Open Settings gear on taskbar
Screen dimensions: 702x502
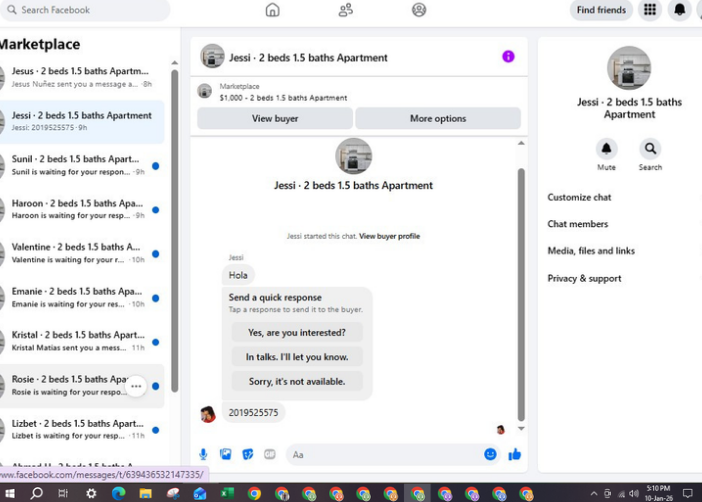point(91,493)
